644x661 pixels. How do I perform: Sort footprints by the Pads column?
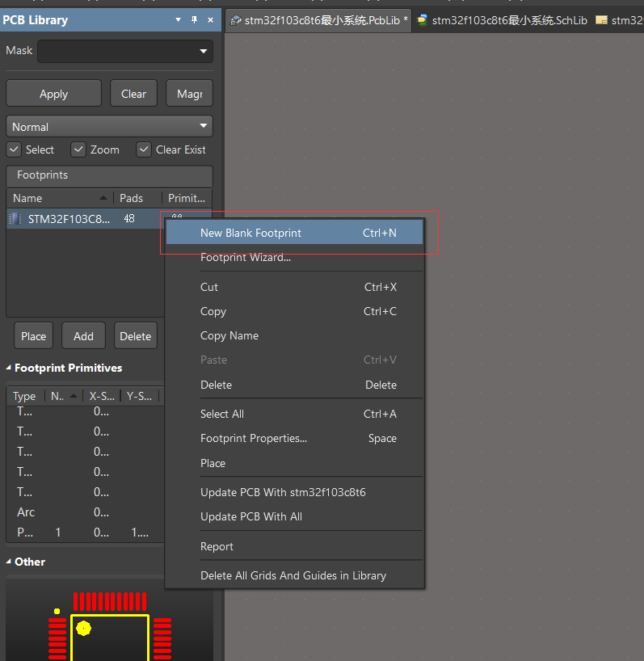137,198
